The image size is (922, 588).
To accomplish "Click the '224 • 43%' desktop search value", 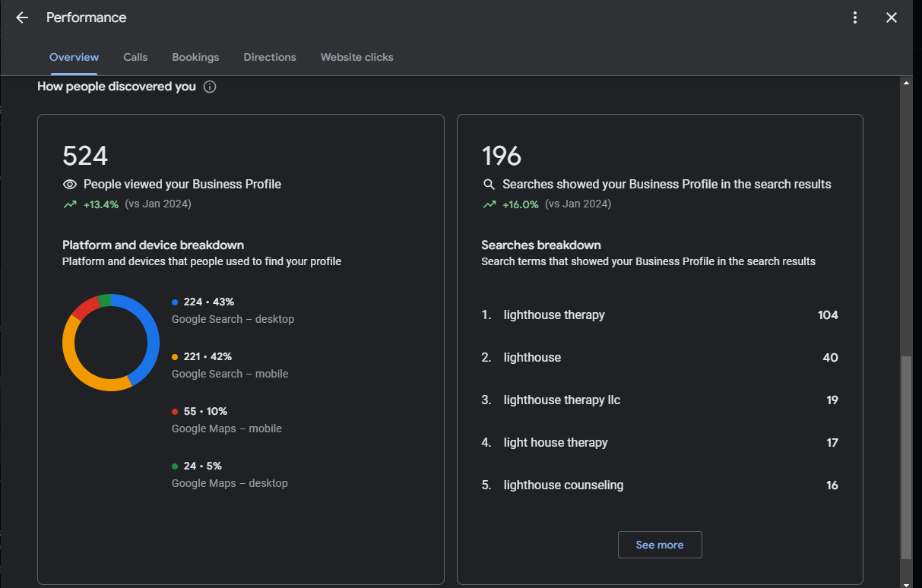I will pos(209,302).
